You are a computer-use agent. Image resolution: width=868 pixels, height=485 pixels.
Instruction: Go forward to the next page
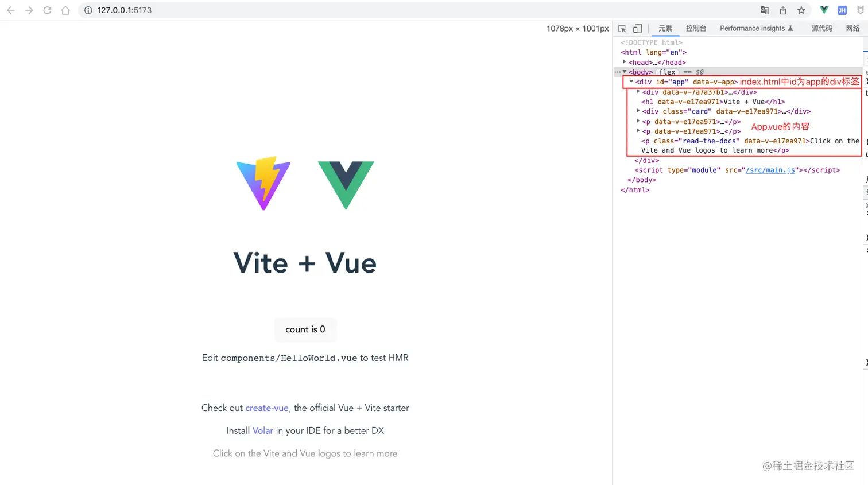29,10
